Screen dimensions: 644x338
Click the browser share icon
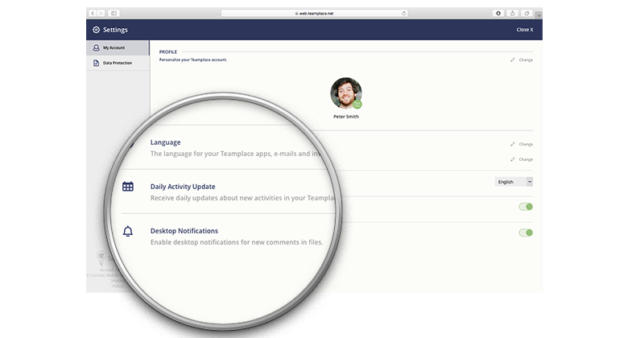coord(512,13)
